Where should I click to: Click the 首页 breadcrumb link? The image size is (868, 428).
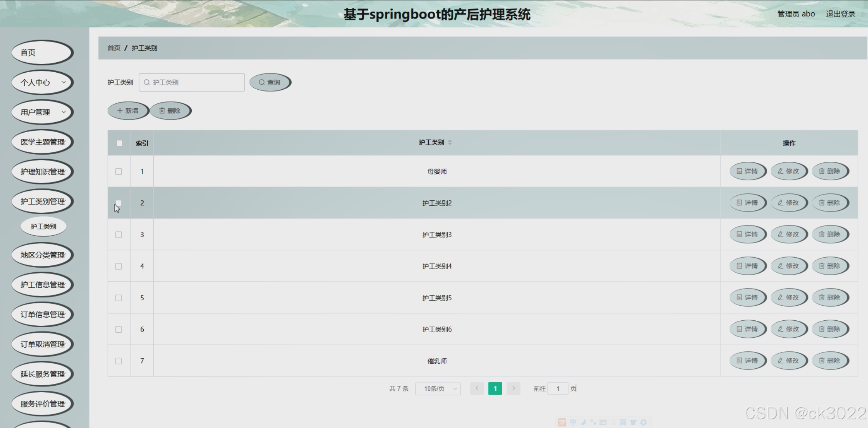114,48
